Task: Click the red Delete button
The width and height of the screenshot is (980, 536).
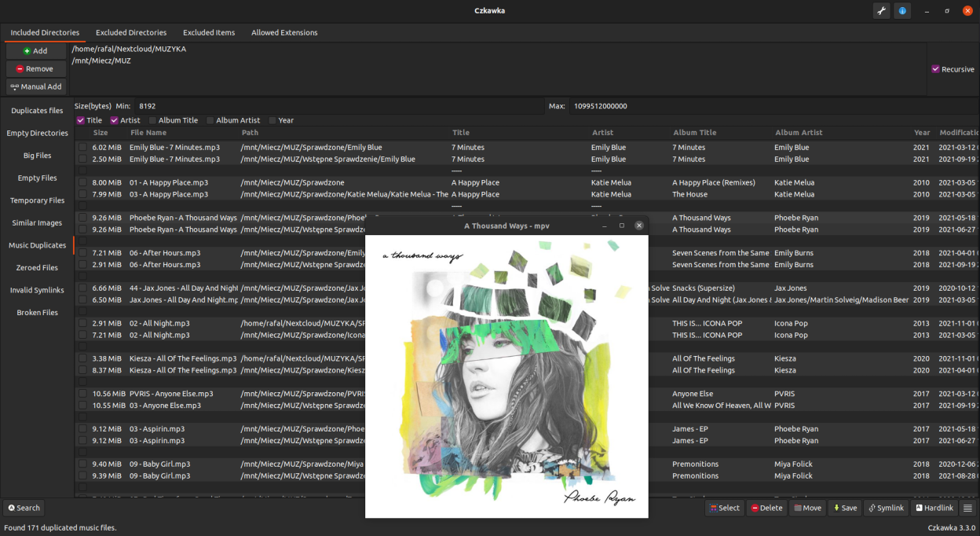Action: (x=767, y=508)
